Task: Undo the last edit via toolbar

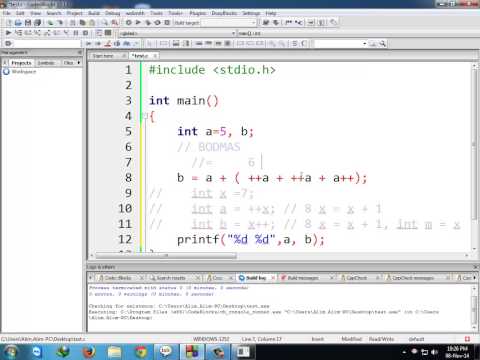Action: click(x=50, y=23)
